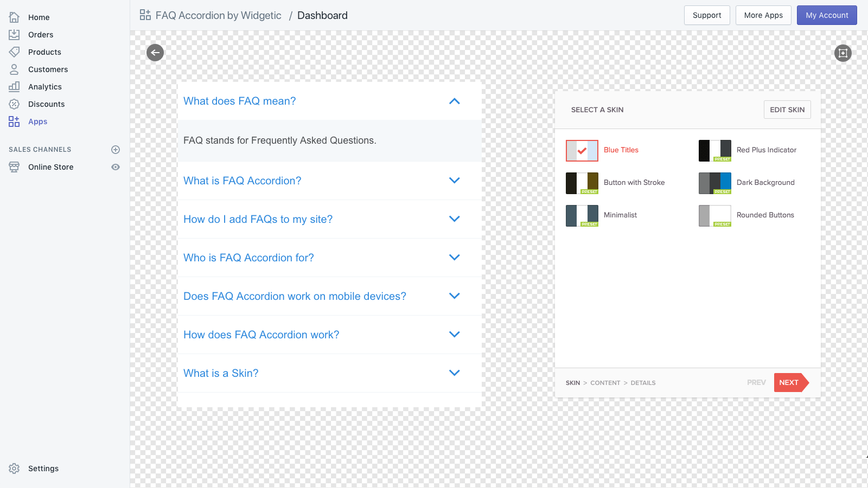Click the 'Minimalist' skin label
The height and width of the screenshot is (488, 868).
(x=620, y=215)
